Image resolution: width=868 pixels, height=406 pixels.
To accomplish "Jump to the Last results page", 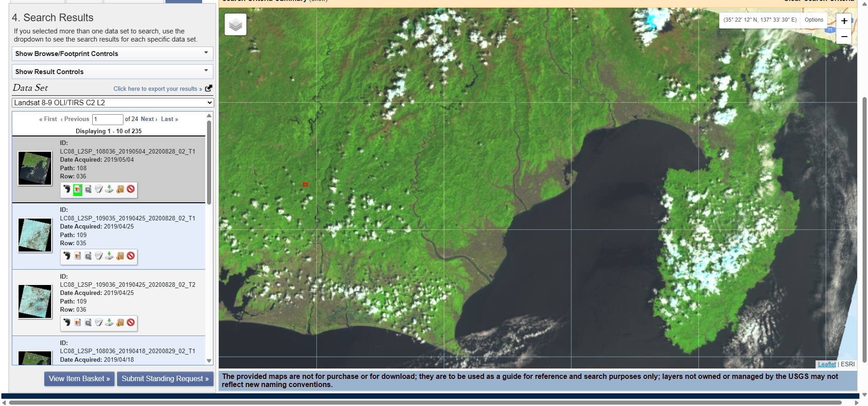I will (x=169, y=119).
